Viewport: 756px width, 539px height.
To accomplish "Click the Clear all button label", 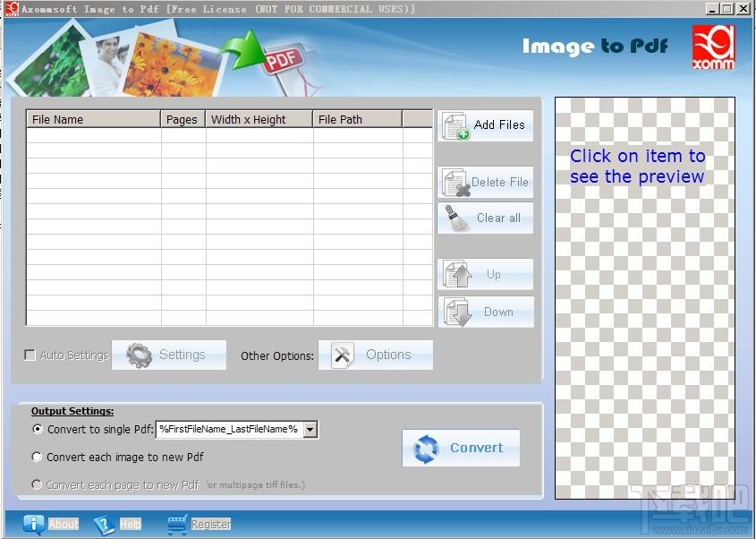I will (x=498, y=218).
